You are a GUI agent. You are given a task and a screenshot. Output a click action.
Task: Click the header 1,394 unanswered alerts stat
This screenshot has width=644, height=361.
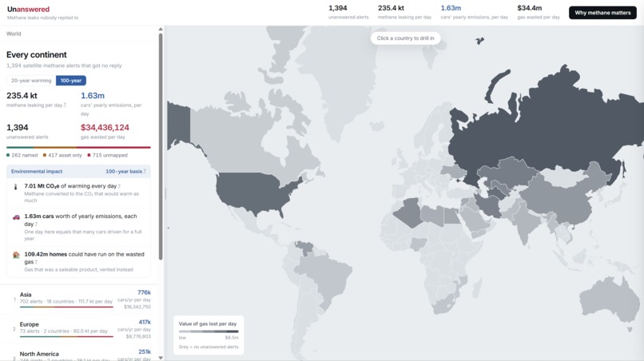point(348,12)
